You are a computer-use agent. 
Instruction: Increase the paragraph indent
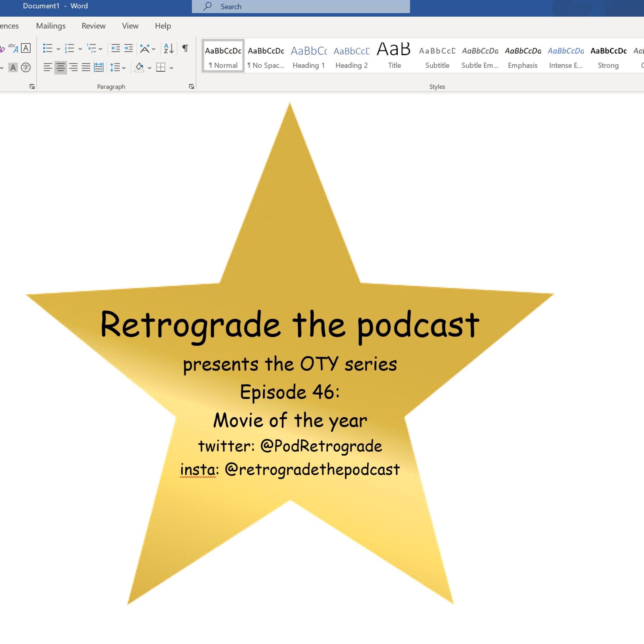click(128, 48)
